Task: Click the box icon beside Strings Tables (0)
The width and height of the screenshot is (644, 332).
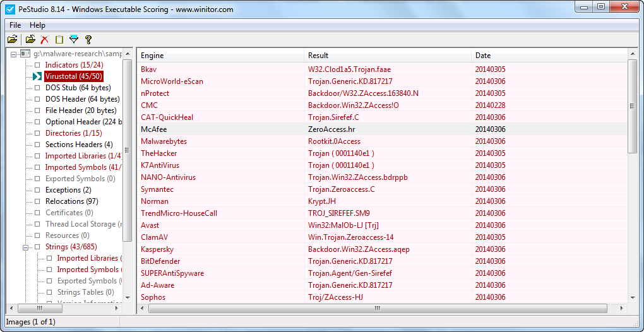Action: pyautogui.click(x=49, y=292)
